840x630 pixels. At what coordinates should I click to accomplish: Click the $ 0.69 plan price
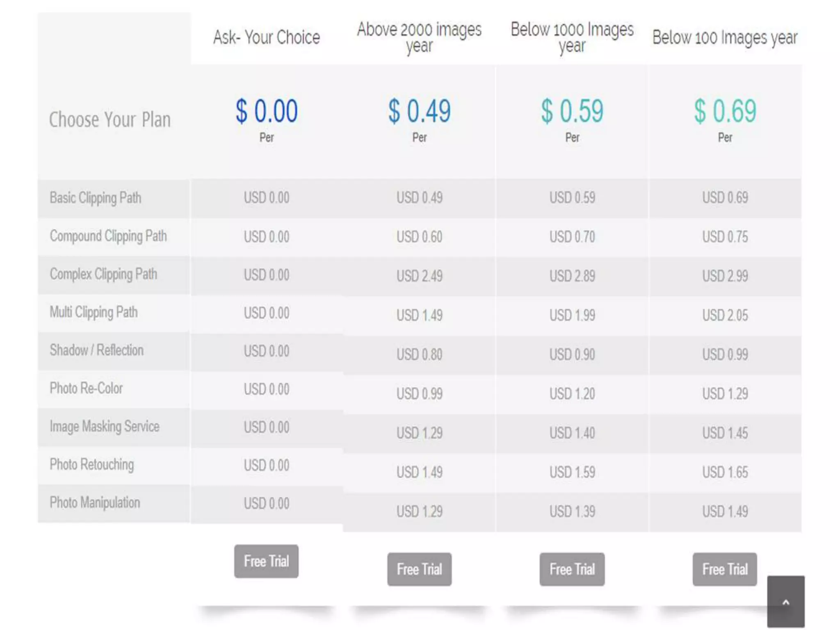point(725,111)
